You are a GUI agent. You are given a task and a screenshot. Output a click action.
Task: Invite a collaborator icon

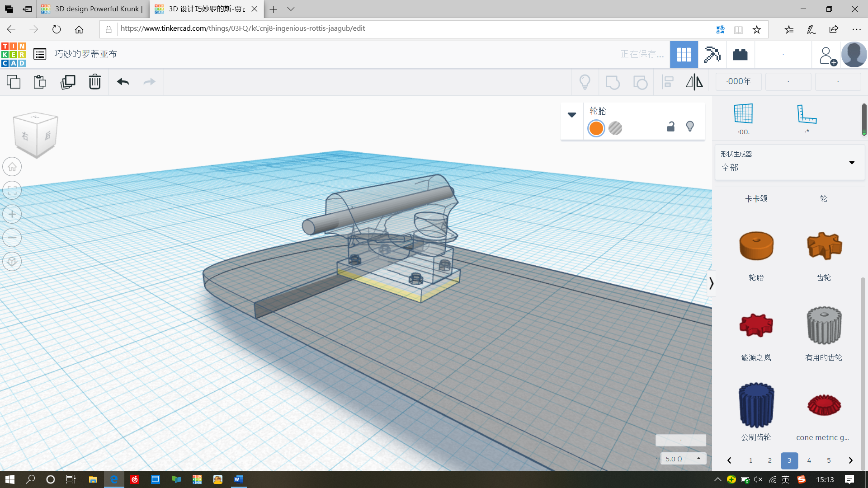tap(827, 56)
